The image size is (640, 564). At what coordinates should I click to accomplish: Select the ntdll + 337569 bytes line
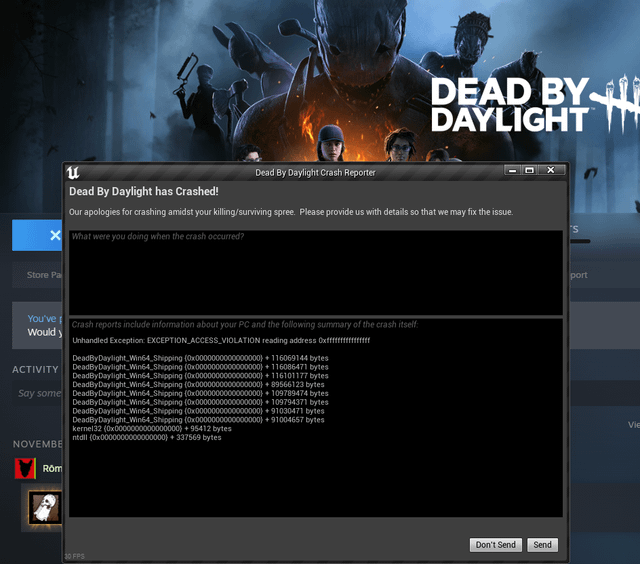(x=147, y=437)
